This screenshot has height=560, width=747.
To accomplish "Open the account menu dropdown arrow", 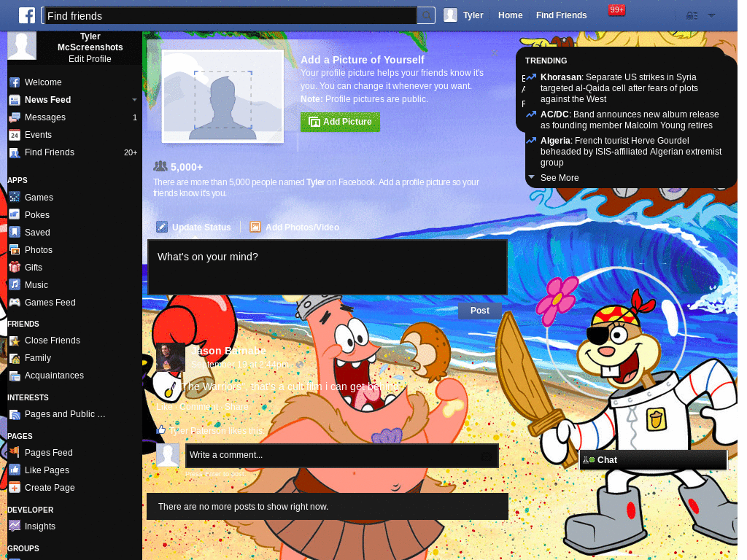I will click(711, 16).
